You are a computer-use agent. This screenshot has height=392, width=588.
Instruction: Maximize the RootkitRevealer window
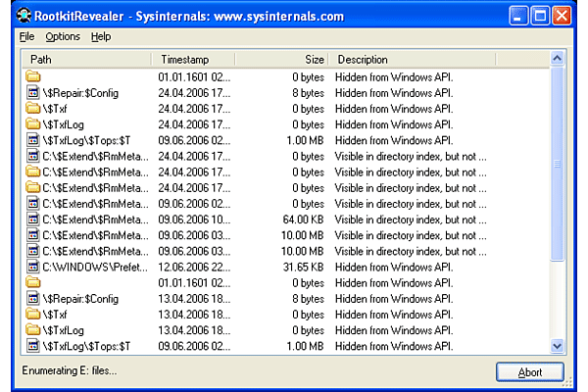(540, 16)
